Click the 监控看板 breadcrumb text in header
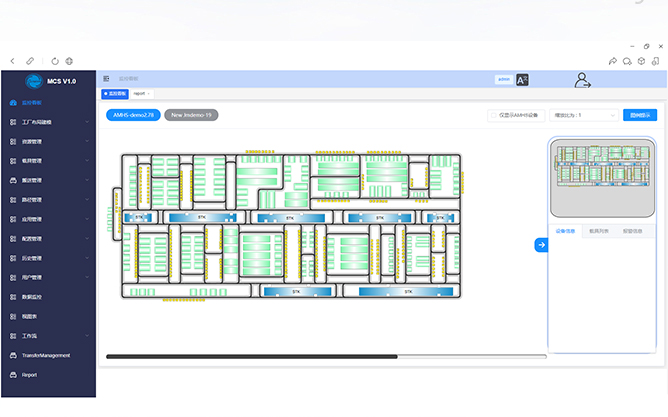This screenshot has width=668, height=417. click(x=128, y=79)
